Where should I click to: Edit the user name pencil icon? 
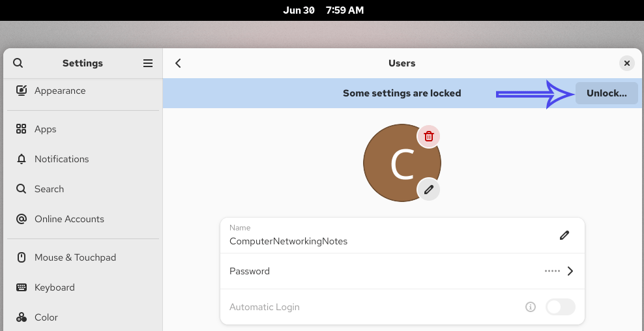564,235
